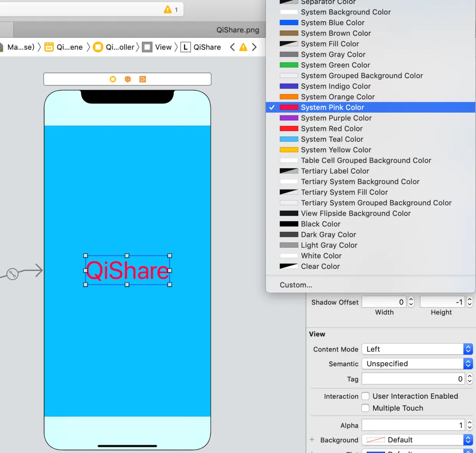Open the View breadcrumb item
The image size is (476, 453).
(x=157, y=47)
